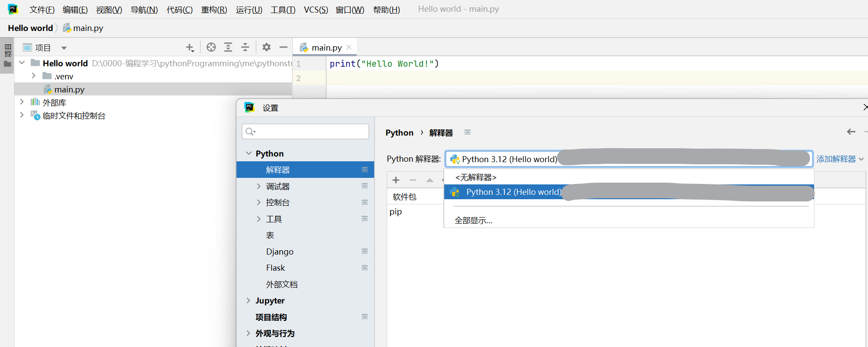868x347 pixels.
Task: Click the expand all icon in the Project panel
Action: 228,47
